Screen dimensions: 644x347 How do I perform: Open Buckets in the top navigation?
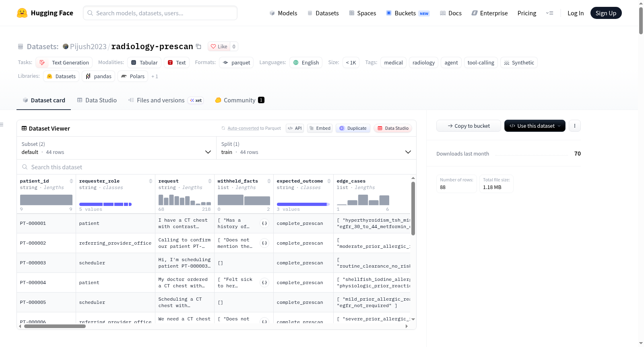(408, 13)
